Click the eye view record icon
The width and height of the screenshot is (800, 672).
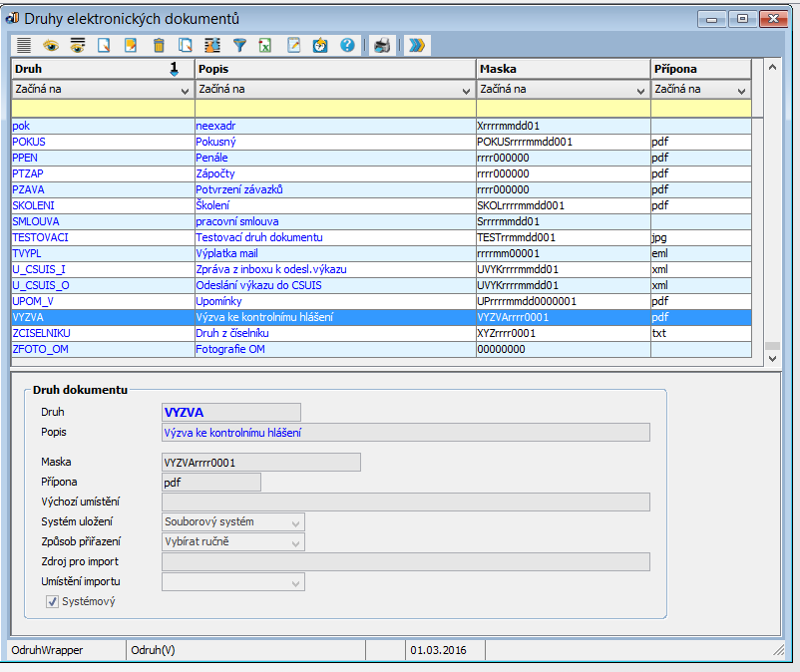(x=50, y=45)
